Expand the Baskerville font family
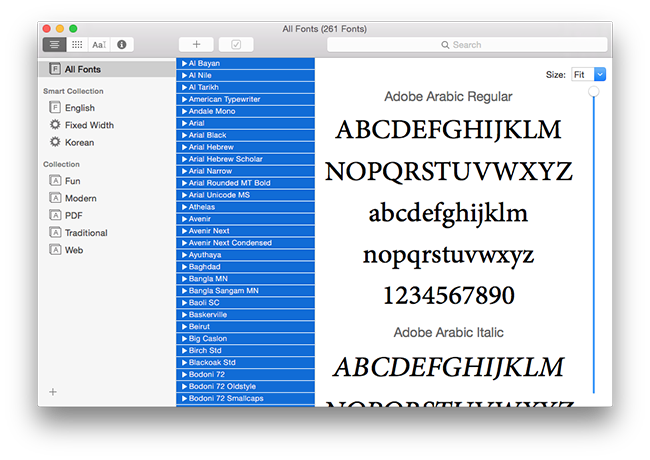The height and width of the screenshot is (460, 650). pos(185,314)
